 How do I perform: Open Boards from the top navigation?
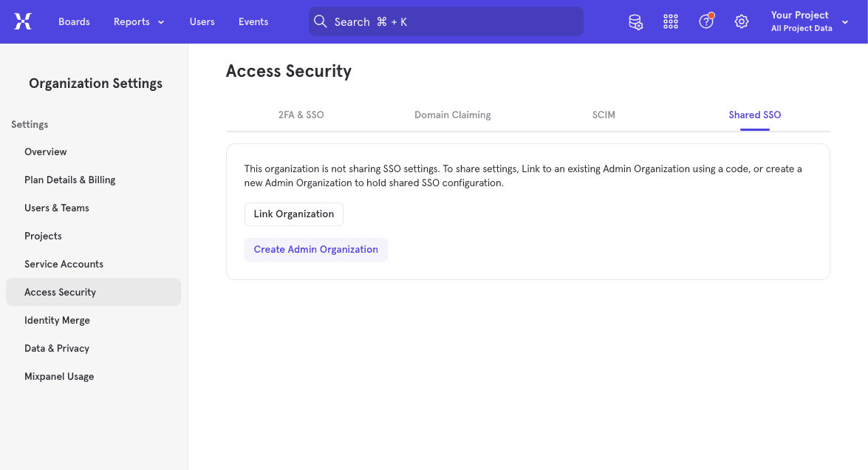pos(74,21)
